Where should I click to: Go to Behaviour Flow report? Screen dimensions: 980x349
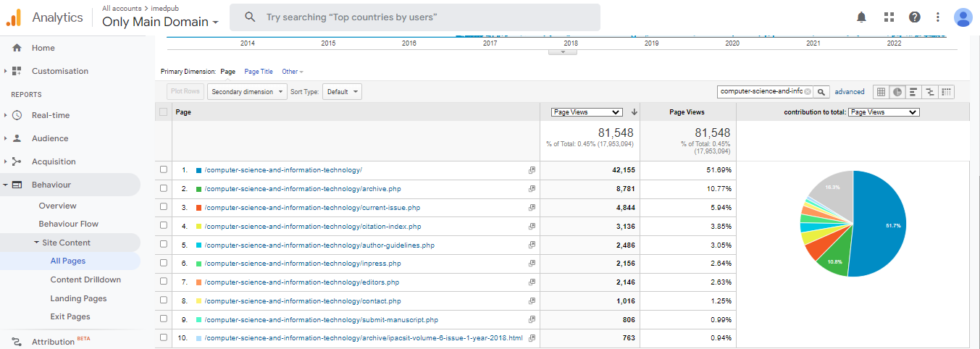[68, 224]
